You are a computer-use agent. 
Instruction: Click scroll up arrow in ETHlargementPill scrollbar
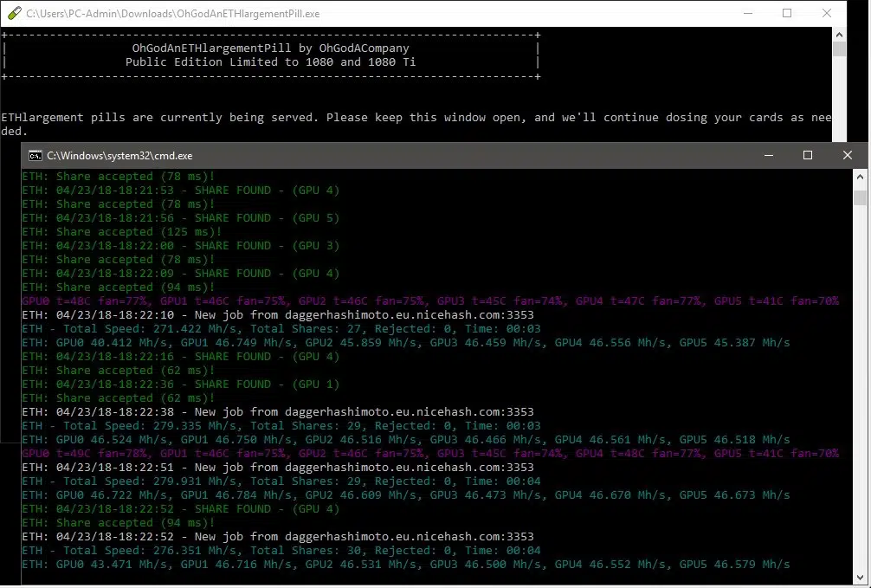(x=839, y=35)
